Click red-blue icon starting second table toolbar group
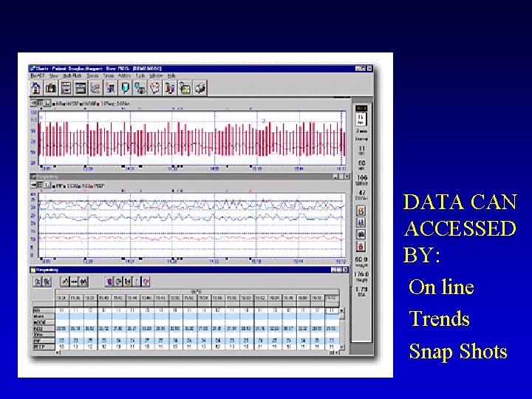The width and height of the screenshot is (532, 399). pyautogui.click(x=109, y=282)
